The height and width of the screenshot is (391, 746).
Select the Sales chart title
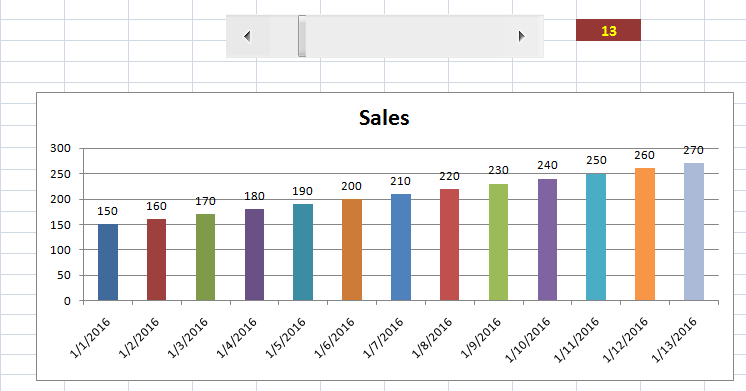384,118
